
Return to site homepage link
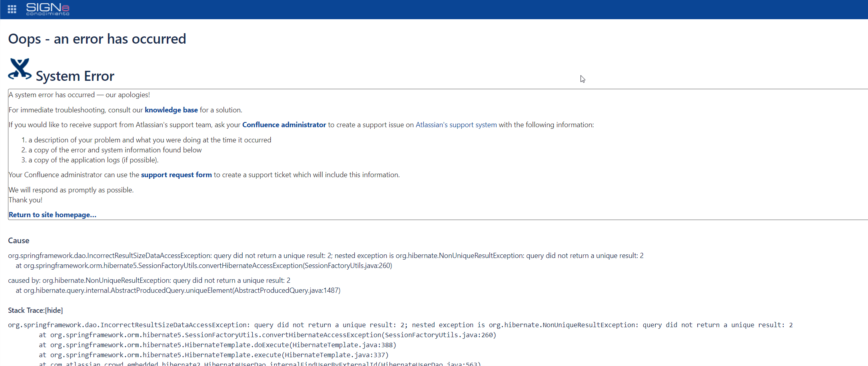[52, 215]
